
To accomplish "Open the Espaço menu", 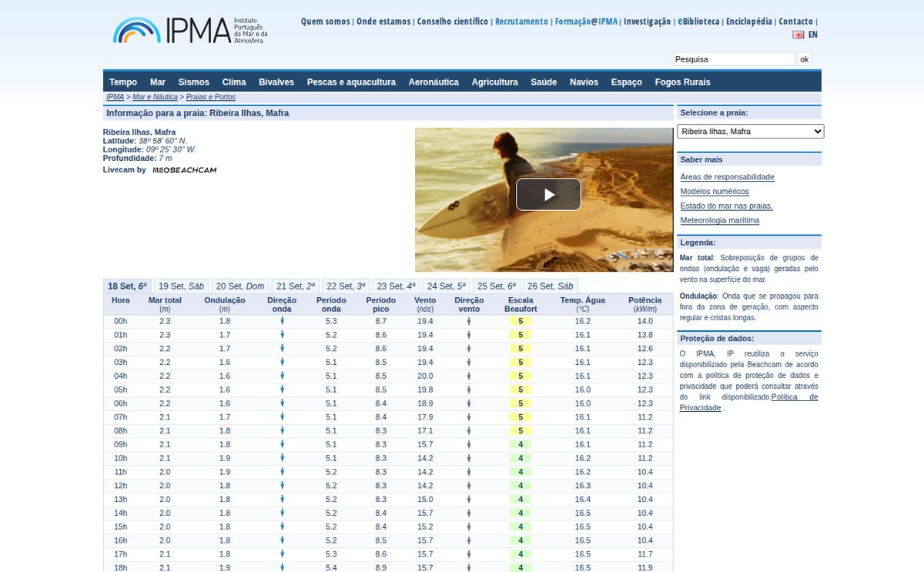I will coord(627,82).
